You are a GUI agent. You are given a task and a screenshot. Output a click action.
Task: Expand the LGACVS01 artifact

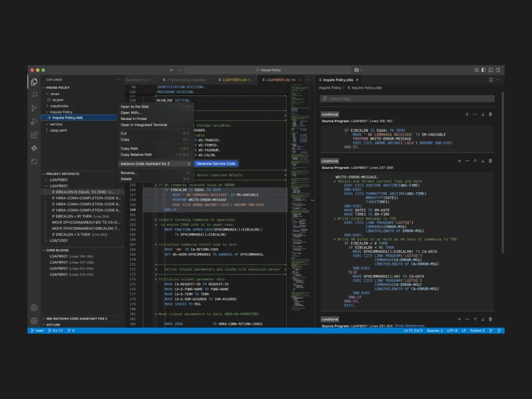coord(46,241)
